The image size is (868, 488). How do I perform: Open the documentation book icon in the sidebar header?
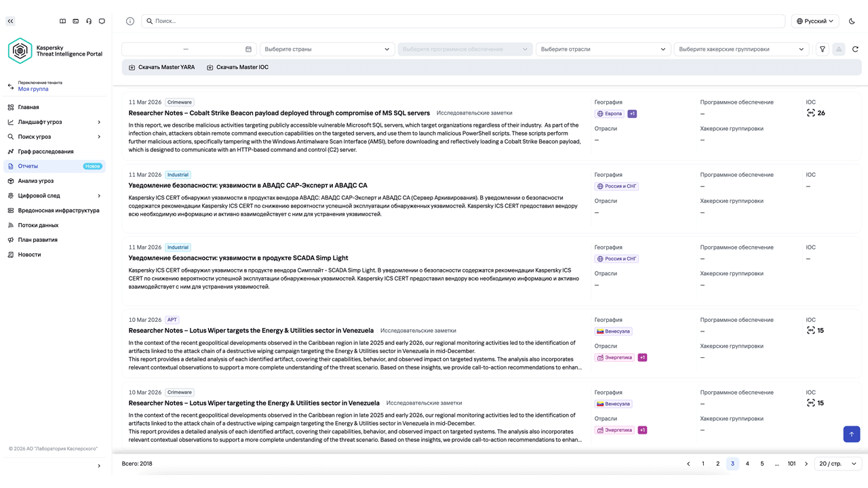tap(62, 21)
